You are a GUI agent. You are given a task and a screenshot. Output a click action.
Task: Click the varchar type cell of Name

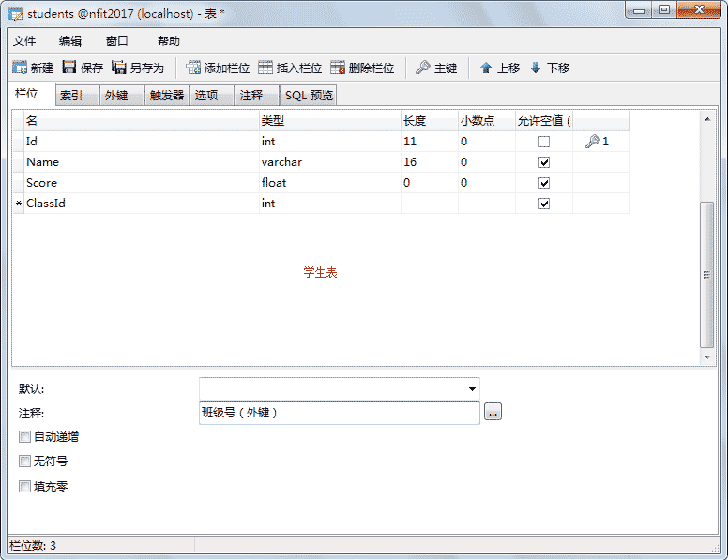click(x=329, y=162)
